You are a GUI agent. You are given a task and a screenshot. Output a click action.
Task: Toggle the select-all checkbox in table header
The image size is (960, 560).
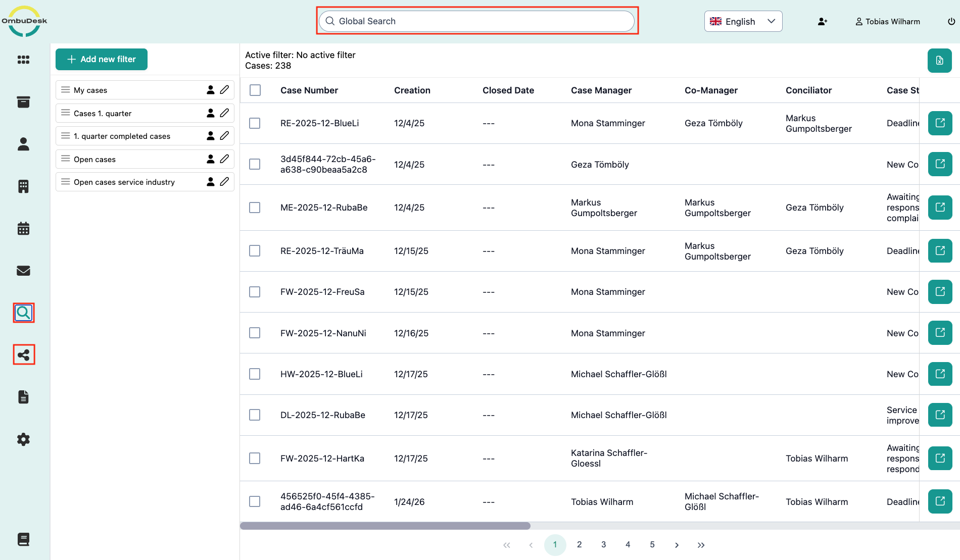point(255,90)
